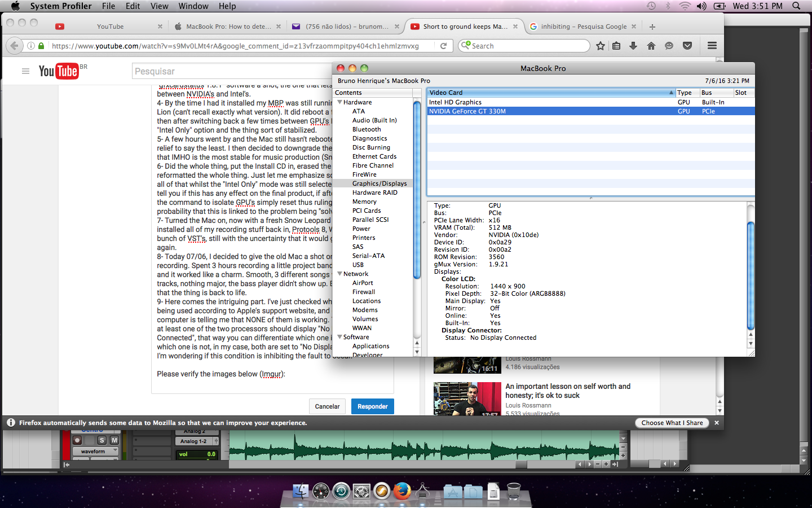Image resolution: width=812 pixels, height=508 pixels.
Task: Solo the Pro Tools track
Action: click(102, 440)
